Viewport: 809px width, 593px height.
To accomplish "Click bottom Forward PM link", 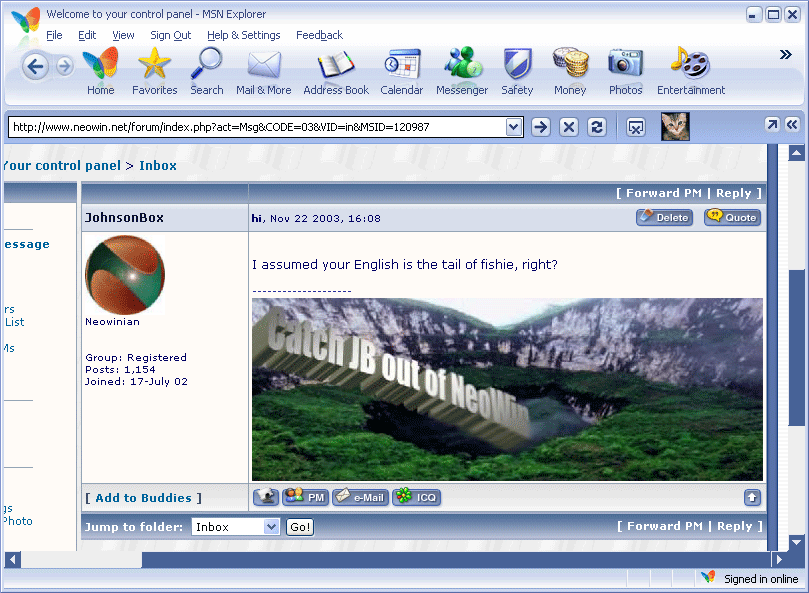I will 665,526.
